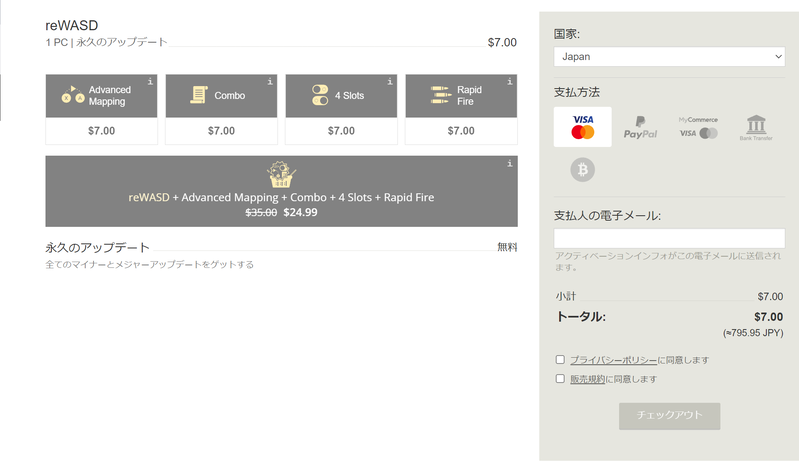Open info for Rapid Fire feature
The image size is (799, 462).
point(510,81)
